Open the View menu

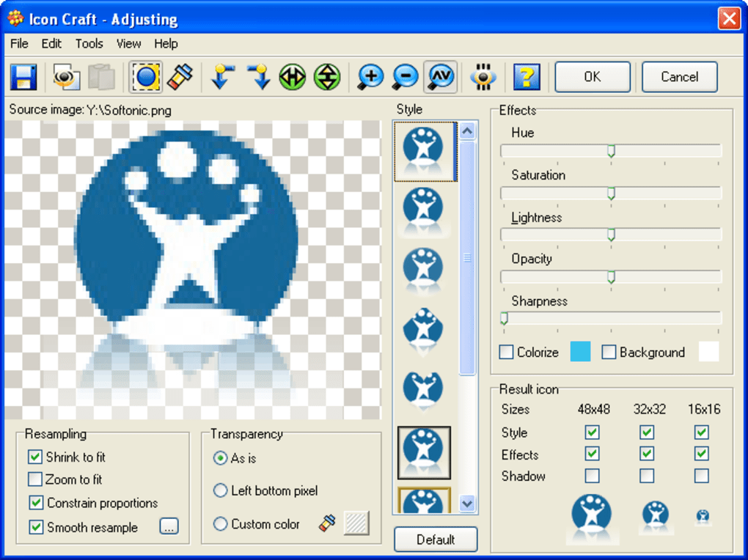pos(128,44)
